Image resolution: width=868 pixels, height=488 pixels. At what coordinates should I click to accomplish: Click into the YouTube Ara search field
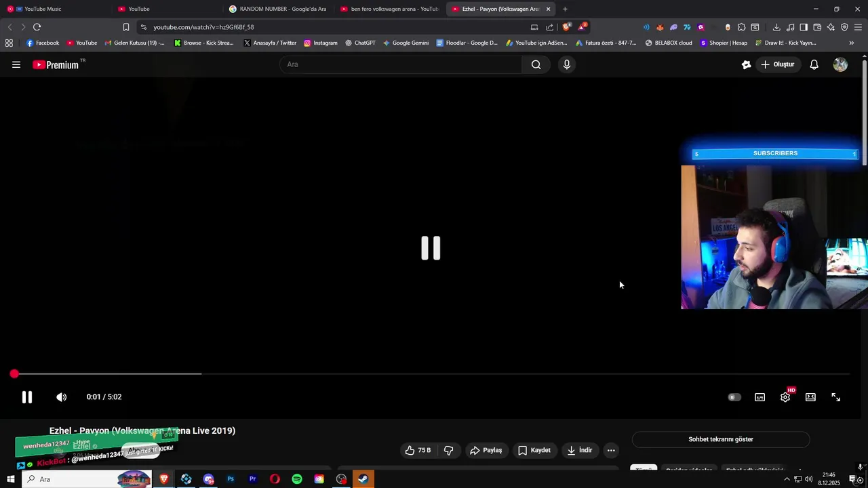click(400, 64)
